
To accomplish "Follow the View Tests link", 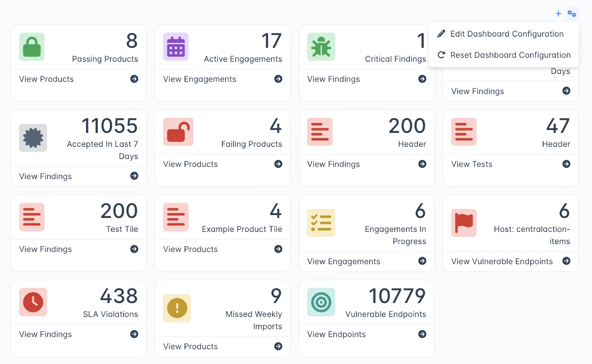I will click(x=472, y=164).
